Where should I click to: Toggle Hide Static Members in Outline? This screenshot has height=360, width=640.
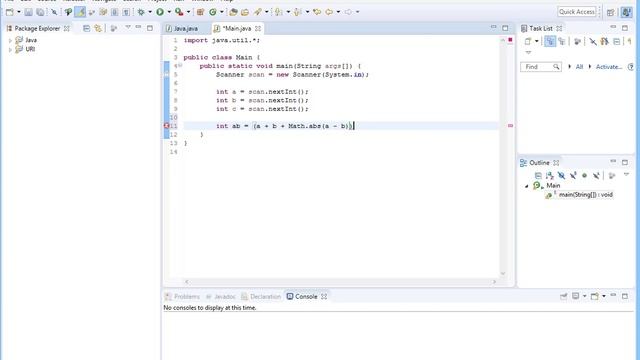tap(573, 176)
